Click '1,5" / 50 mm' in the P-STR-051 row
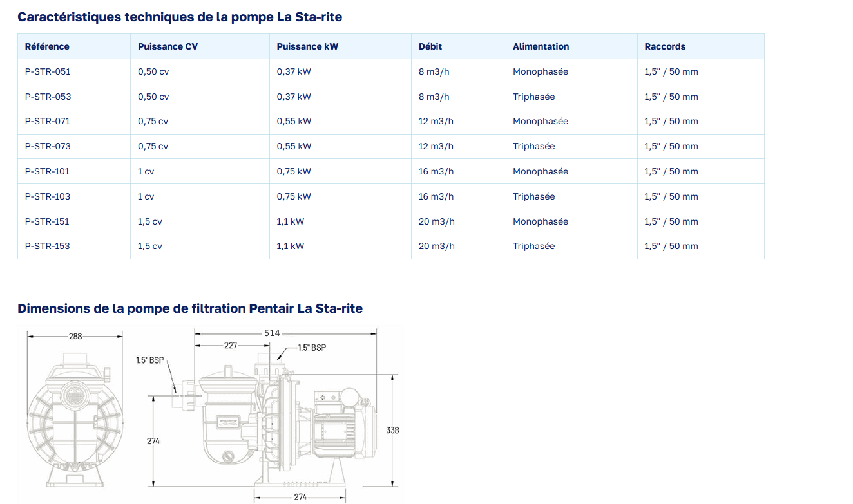Screen dimensions: 853x504 click(671, 71)
